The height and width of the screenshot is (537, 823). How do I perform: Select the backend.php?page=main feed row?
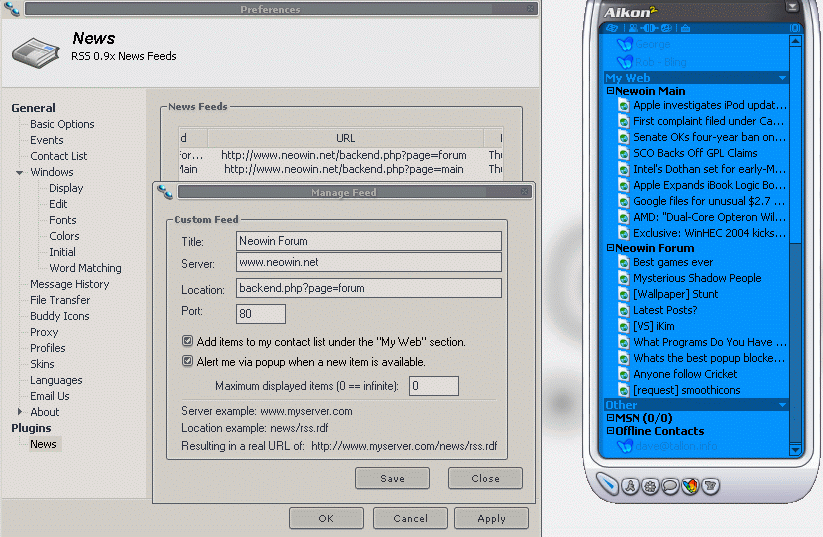341,170
